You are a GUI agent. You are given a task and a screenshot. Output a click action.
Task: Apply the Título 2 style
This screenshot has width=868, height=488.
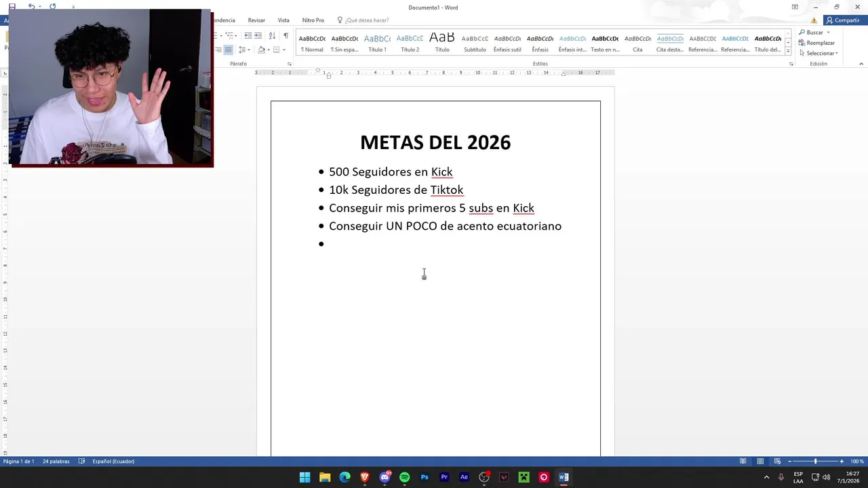(x=410, y=43)
